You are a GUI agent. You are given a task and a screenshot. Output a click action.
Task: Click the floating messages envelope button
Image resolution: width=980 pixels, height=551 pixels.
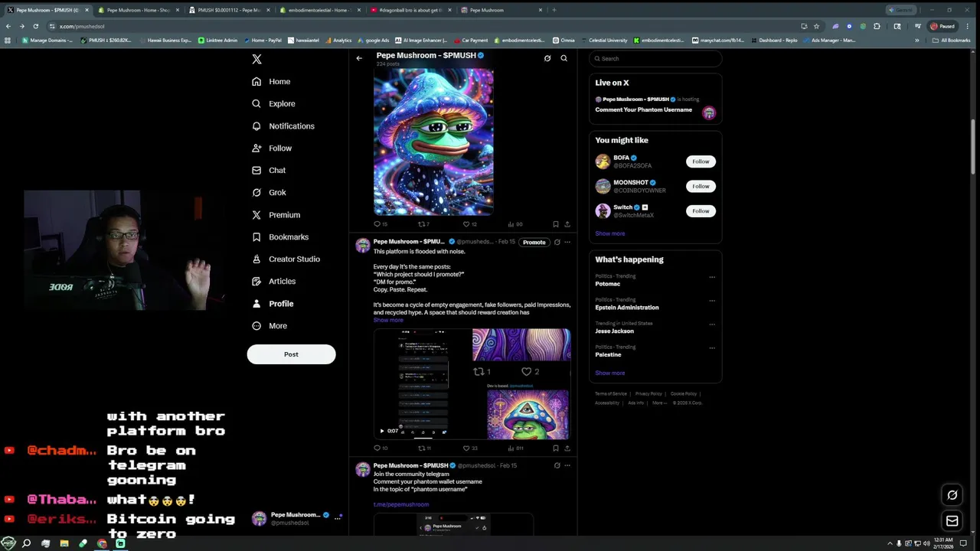[x=952, y=521]
